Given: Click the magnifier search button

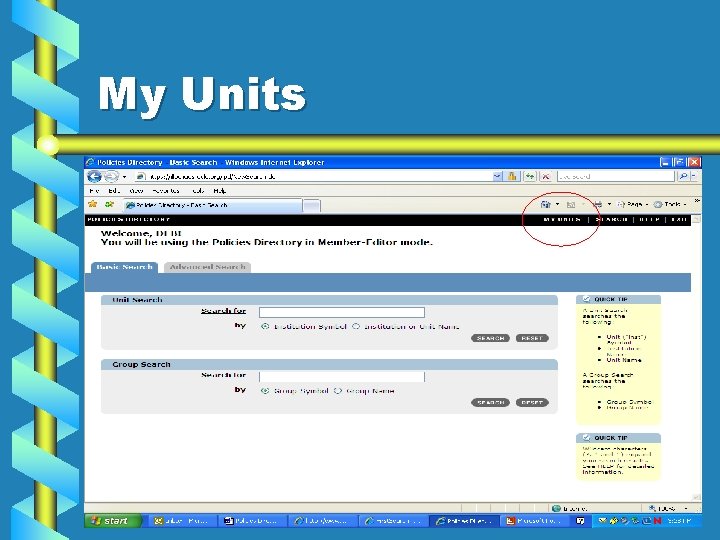Looking at the screenshot, I should click(x=684, y=176).
